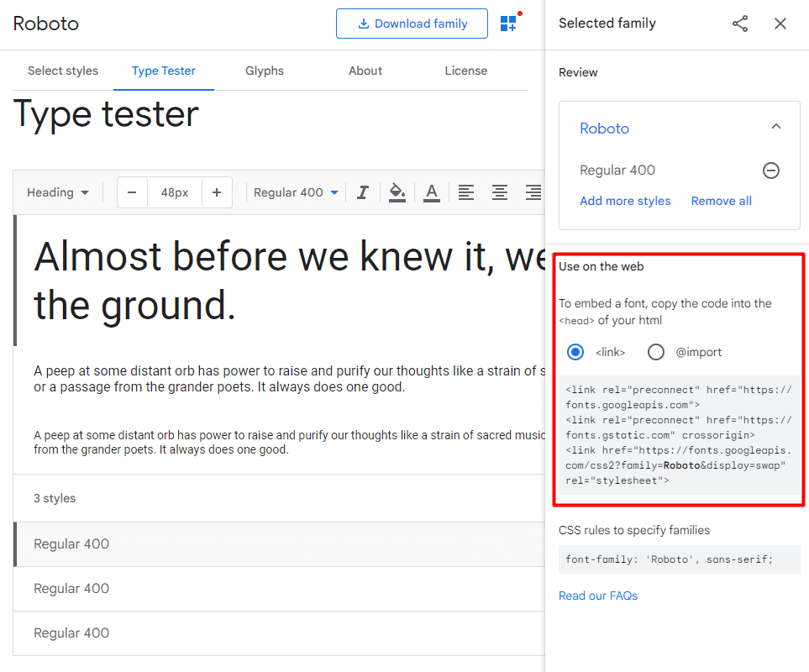Align text right
The height and width of the screenshot is (672, 809).
click(x=533, y=192)
